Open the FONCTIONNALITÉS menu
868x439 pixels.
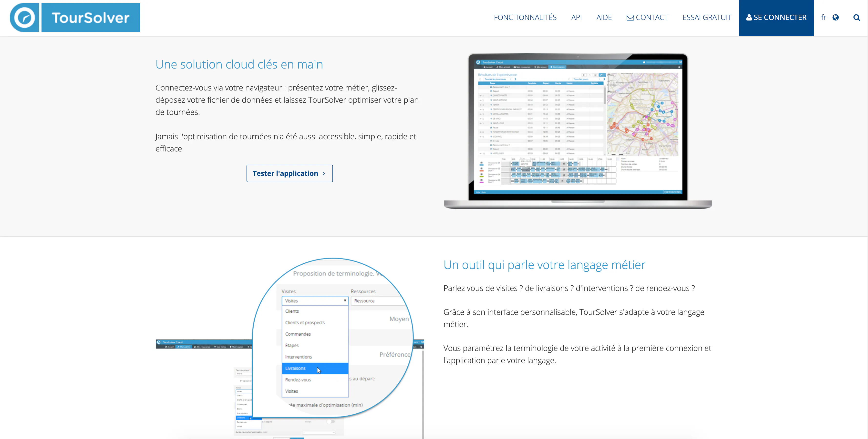tap(525, 18)
